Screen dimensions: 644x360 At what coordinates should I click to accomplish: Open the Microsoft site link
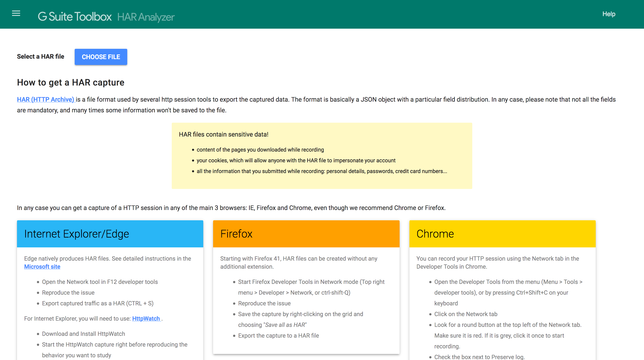(42, 267)
